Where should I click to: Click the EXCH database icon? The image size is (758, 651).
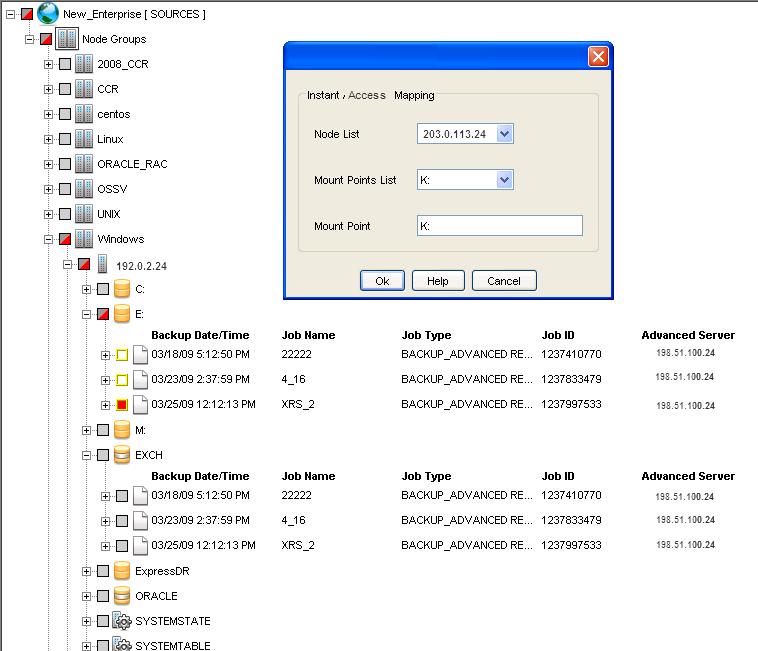(x=122, y=455)
